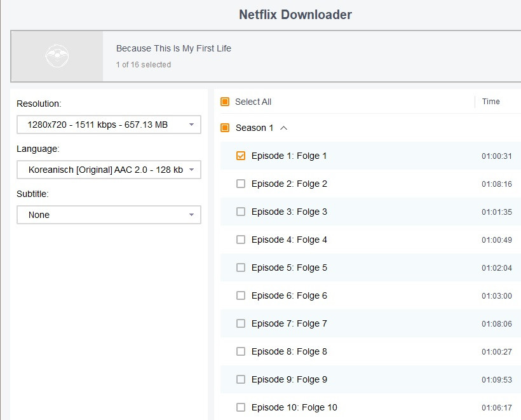Viewport: 521px width, 420px height.
Task: Click the show thumbnail placeholder image
Action: pyautogui.click(x=57, y=57)
